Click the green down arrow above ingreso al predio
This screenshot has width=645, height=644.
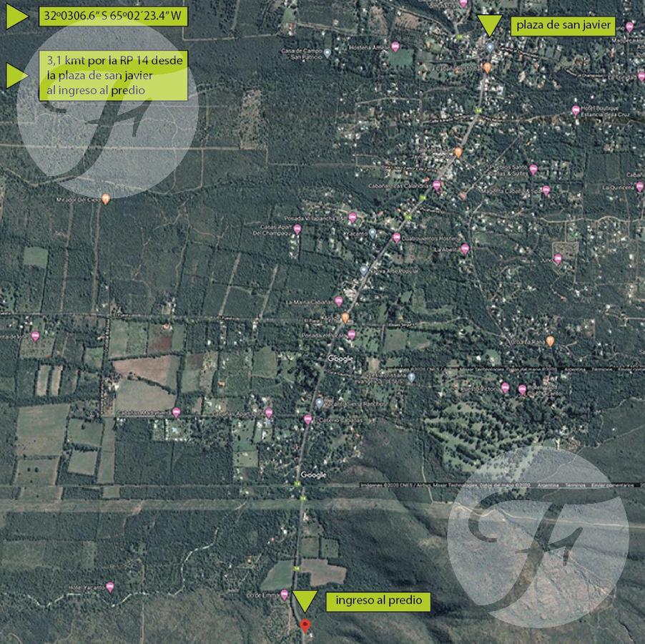(305, 601)
